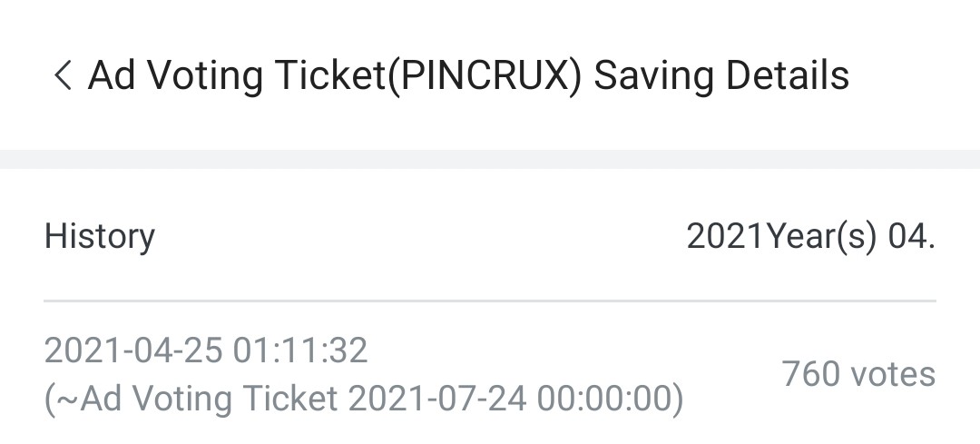Click the divider line under History

coord(490,301)
